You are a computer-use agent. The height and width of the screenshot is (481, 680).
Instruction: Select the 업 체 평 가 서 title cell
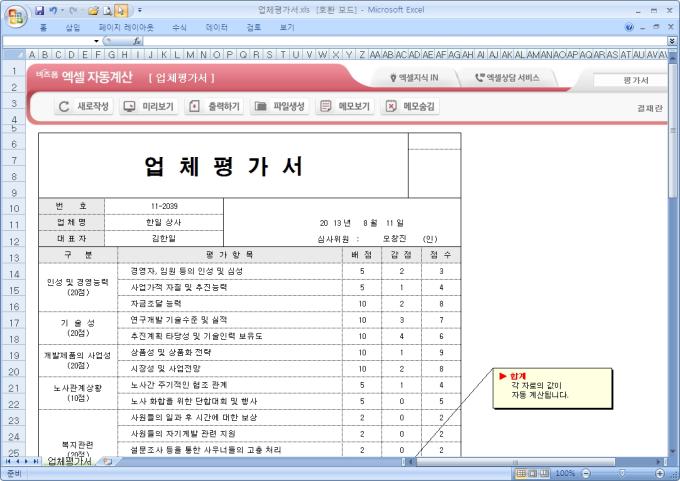[x=223, y=166]
